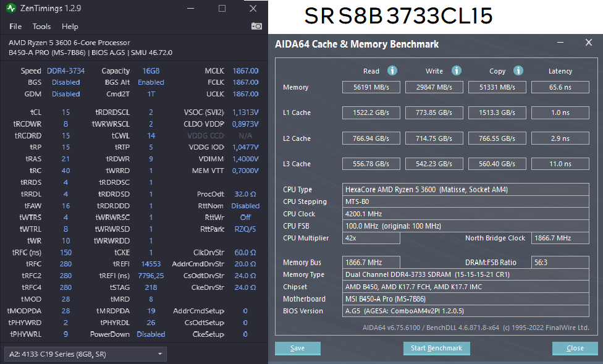Click the BIOS Version A.G5 field

[466, 311]
